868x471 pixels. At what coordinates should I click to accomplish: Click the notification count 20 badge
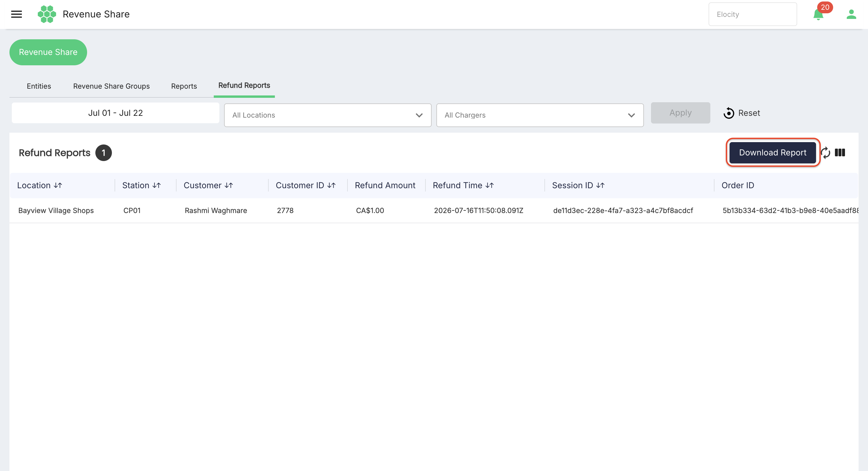coord(825,7)
